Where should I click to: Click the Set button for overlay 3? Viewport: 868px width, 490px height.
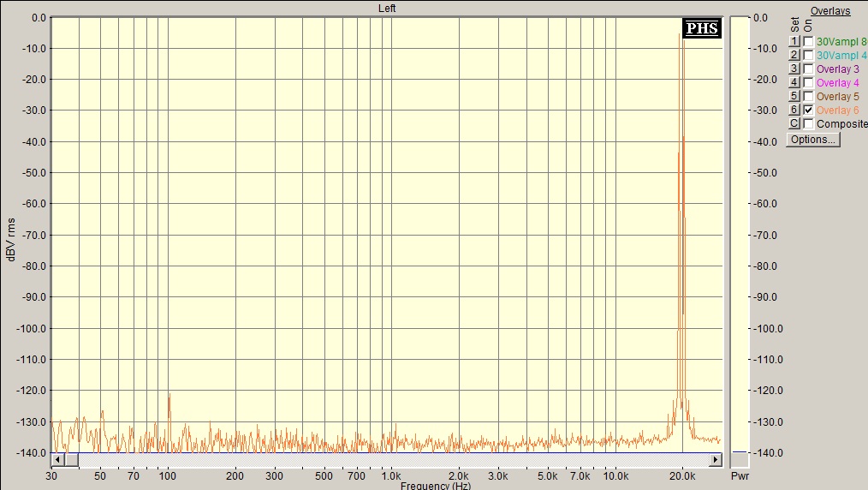(x=794, y=69)
